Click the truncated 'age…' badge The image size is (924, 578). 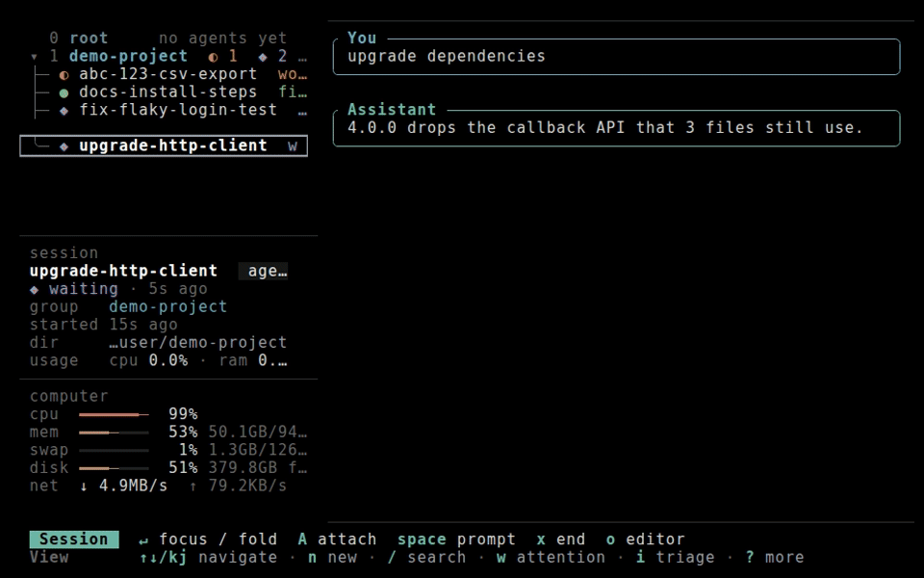264,271
